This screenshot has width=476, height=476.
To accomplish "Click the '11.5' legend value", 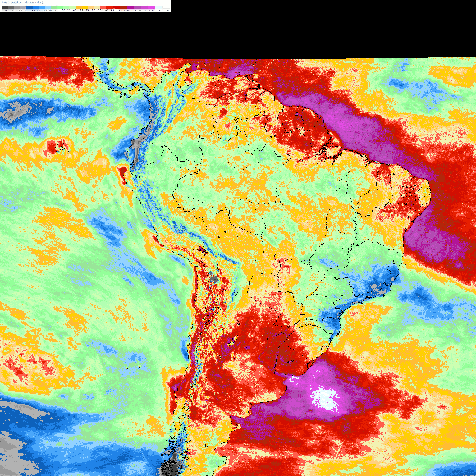I will pos(147,10).
